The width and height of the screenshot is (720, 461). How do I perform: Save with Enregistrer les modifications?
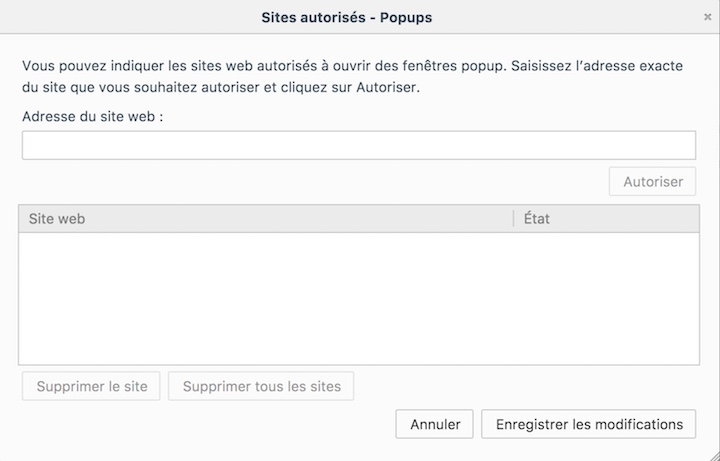(x=589, y=424)
